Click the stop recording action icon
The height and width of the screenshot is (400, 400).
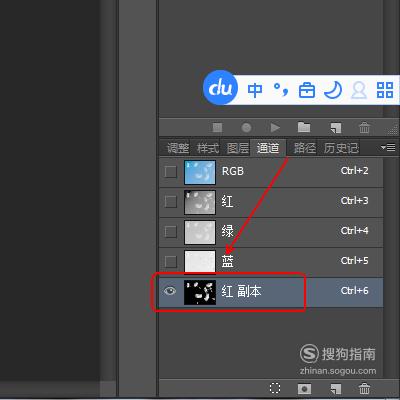coord(217,127)
